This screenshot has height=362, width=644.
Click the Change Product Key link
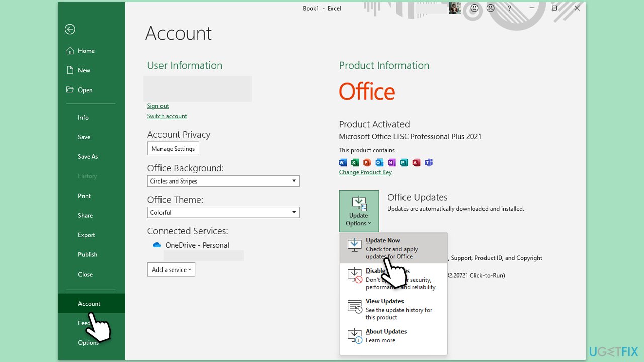pos(365,172)
